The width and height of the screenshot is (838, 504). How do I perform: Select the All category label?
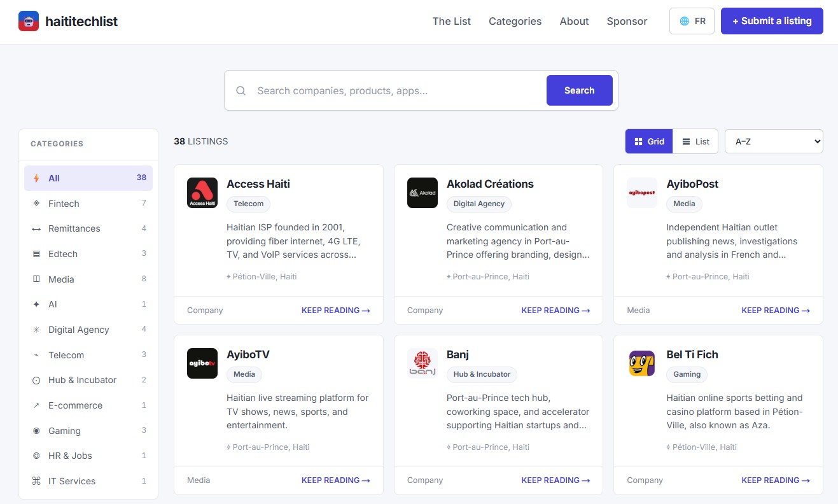54,178
